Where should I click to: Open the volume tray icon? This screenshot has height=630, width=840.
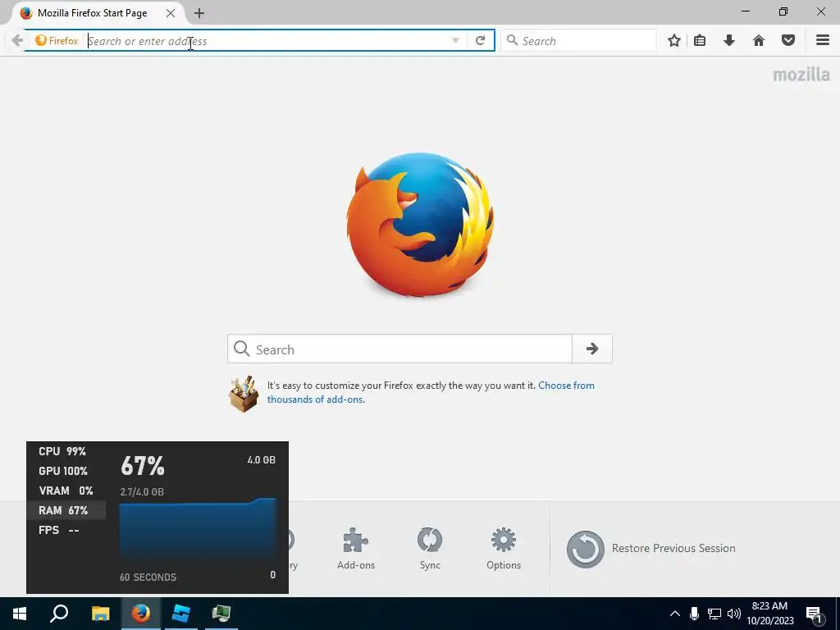point(734,614)
